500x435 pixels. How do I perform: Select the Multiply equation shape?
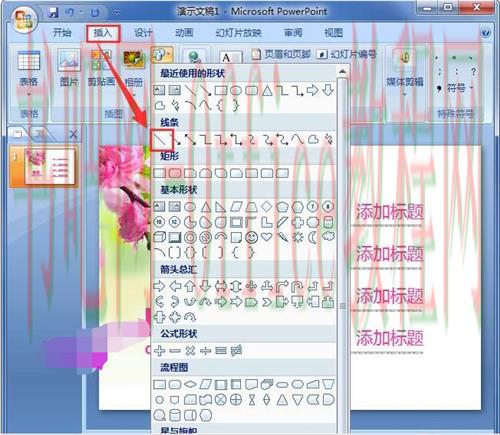pyautogui.click(x=190, y=350)
